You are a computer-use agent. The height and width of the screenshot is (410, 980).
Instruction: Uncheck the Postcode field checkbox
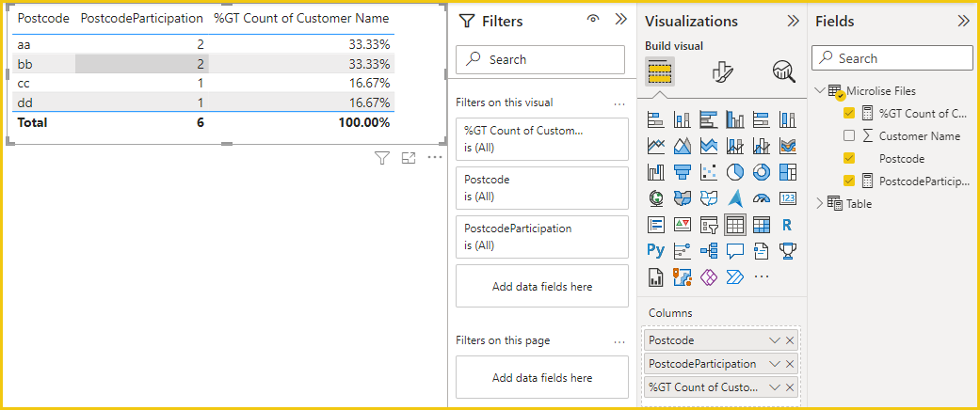click(x=849, y=159)
